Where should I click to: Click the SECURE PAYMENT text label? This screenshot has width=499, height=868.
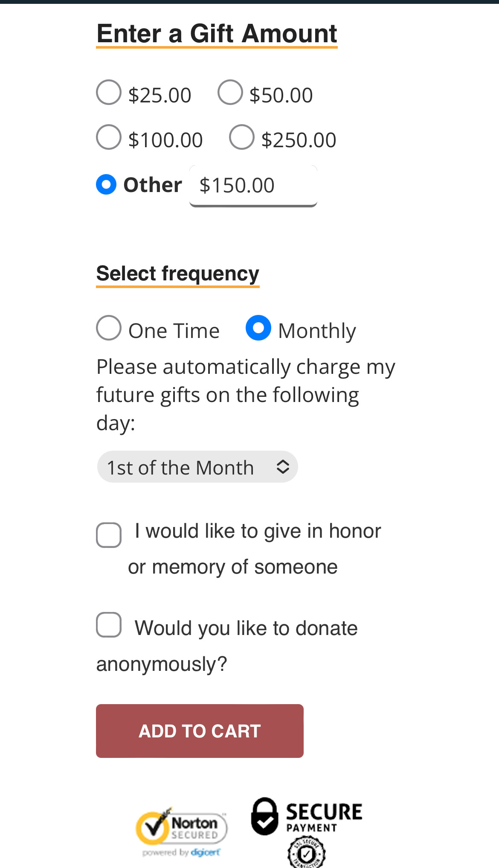point(324,817)
